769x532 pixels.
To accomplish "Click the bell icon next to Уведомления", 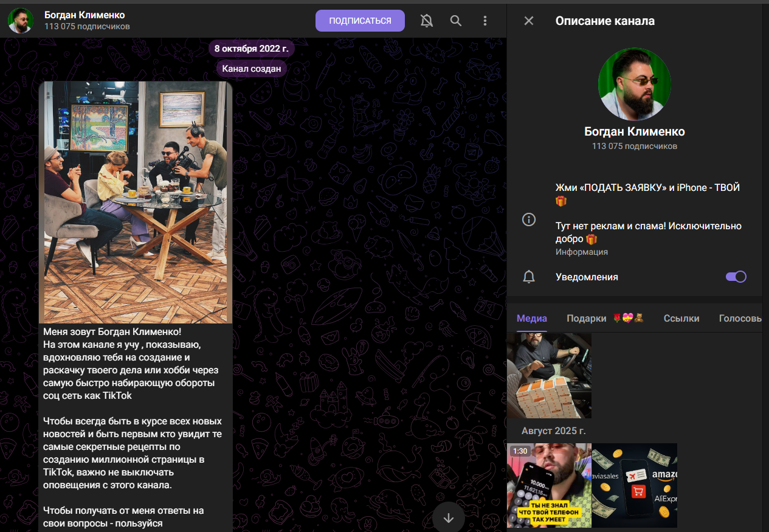I will click(529, 277).
